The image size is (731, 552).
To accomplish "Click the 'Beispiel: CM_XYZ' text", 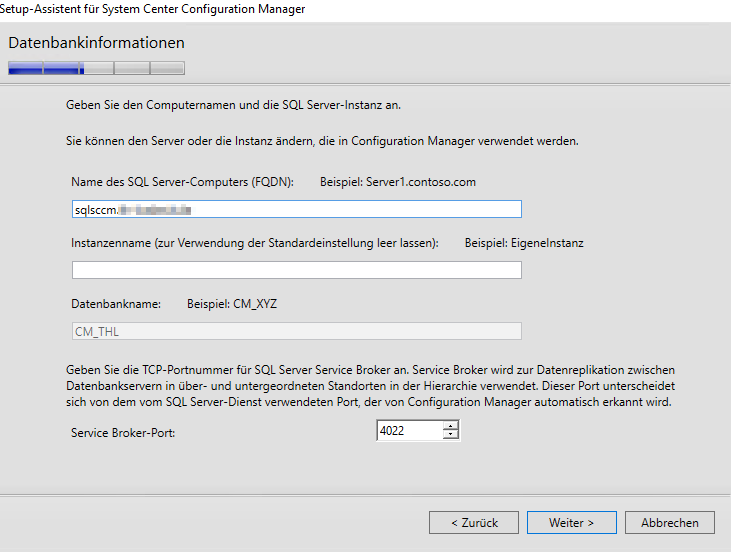I will tap(232, 304).
